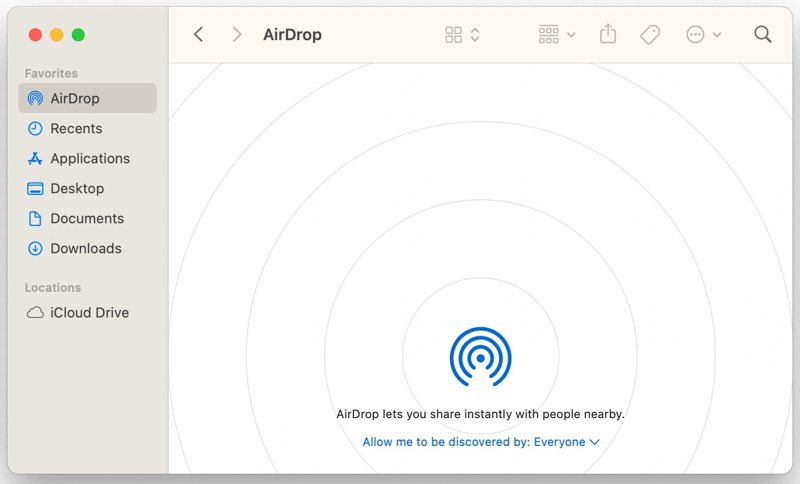Expand the More actions chevron

(x=717, y=35)
